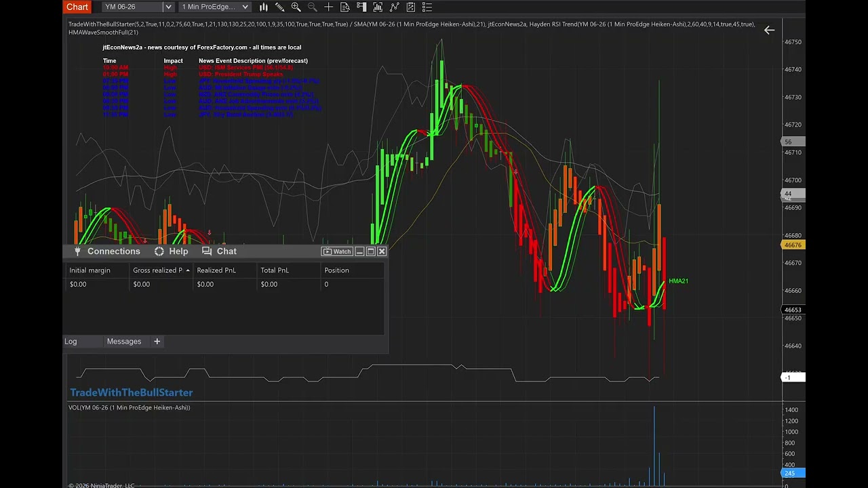Screen dimensions: 868x488
Task: Click the Connections plug icon
Action: [x=77, y=251]
